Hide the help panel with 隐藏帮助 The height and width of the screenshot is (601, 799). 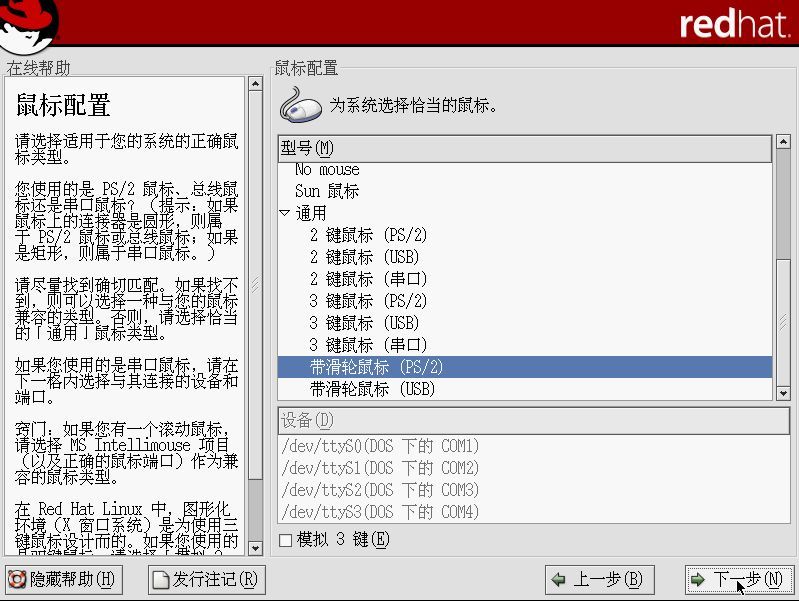(x=62, y=579)
